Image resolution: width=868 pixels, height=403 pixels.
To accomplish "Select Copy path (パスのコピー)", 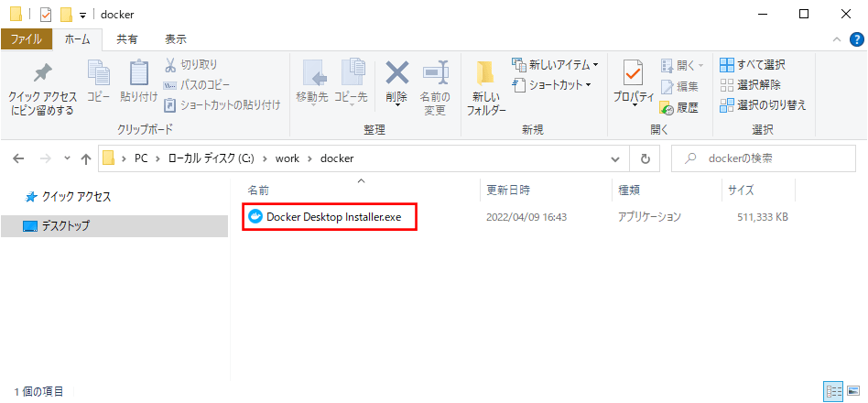I will pyautogui.click(x=197, y=85).
